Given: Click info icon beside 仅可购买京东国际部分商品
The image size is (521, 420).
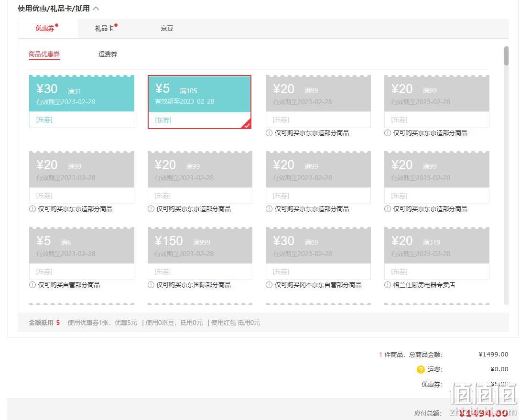Looking at the screenshot, I should [151, 285].
